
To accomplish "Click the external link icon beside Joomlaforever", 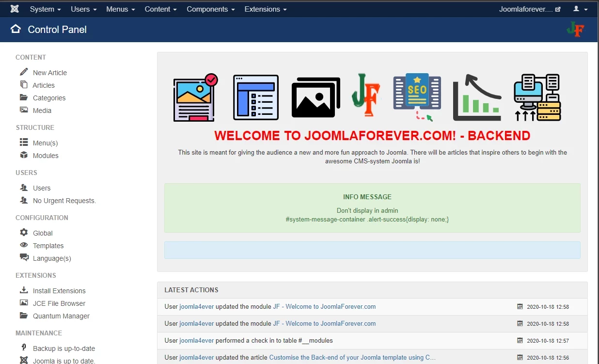I will tap(558, 9).
